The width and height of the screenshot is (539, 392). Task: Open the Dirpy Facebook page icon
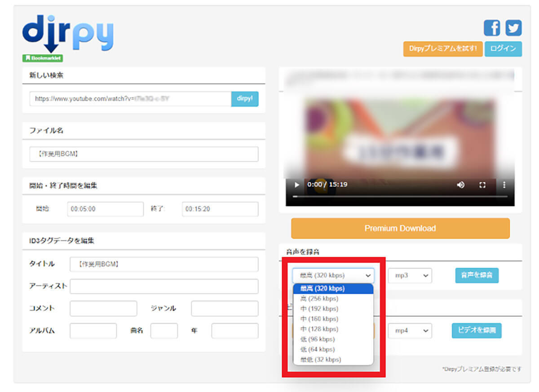492,28
